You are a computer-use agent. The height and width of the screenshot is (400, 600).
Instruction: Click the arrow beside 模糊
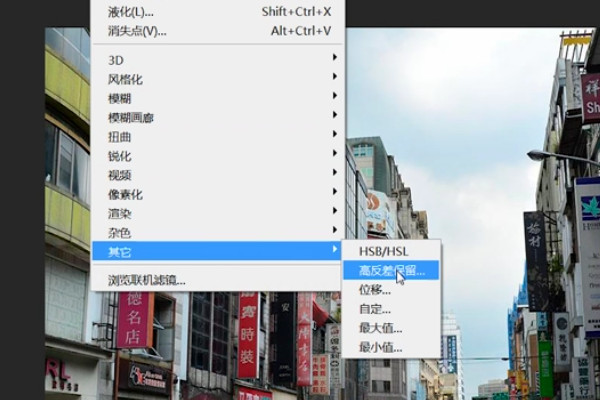[x=335, y=96]
